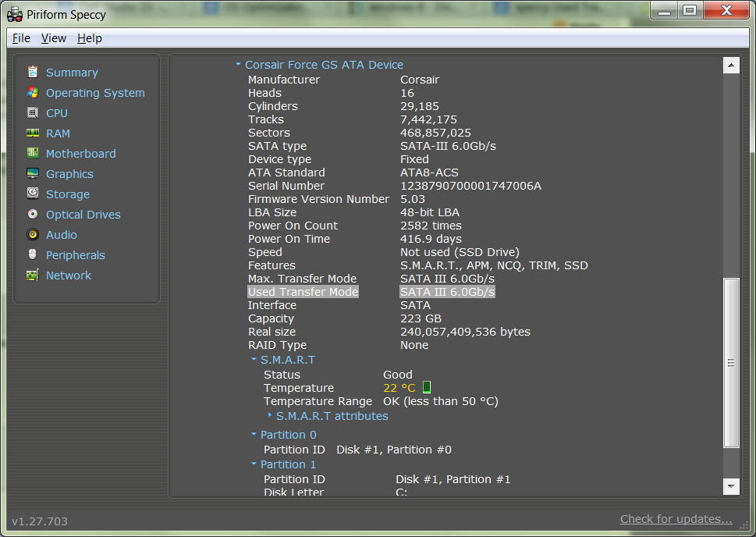756x537 pixels.
Task: Click the Peripherals mouse icon
Action: [x=32, y=254]
